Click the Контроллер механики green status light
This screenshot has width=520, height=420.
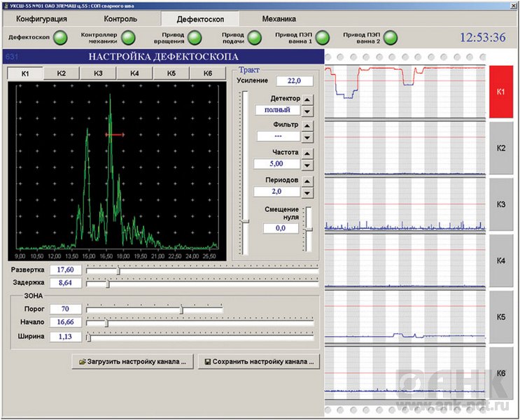coord(128,37)
